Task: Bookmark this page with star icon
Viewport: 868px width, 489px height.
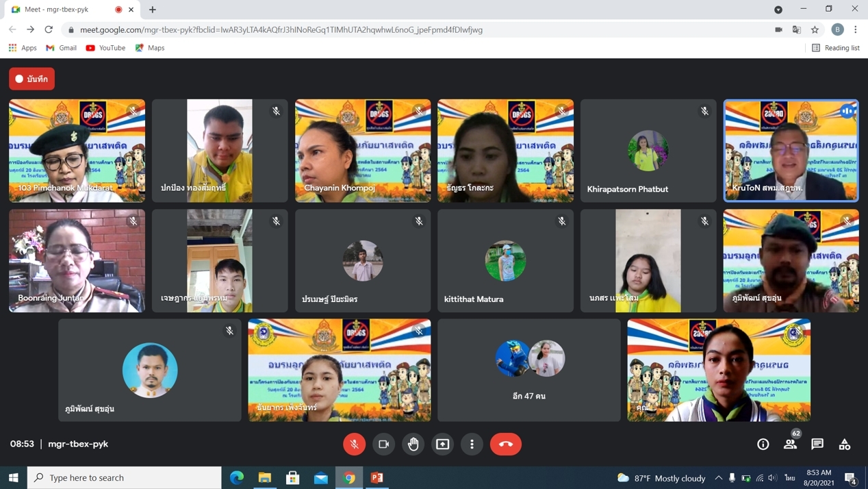Action: click(815, 29)
